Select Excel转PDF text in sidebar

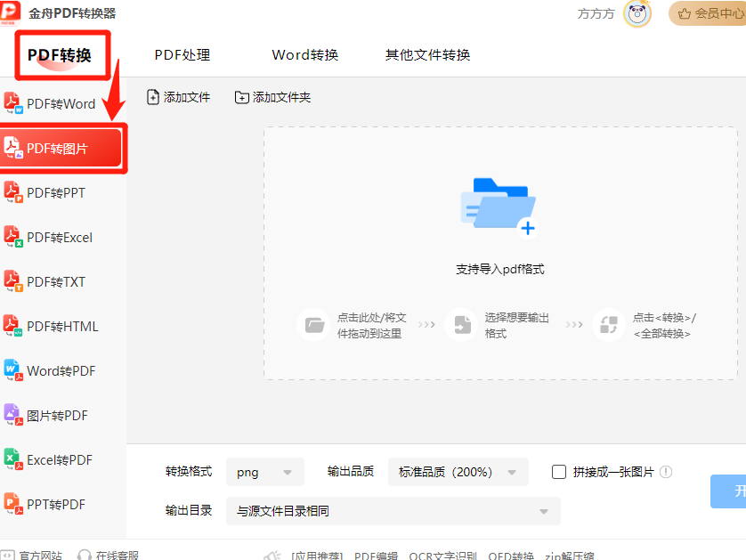(60, 460)
